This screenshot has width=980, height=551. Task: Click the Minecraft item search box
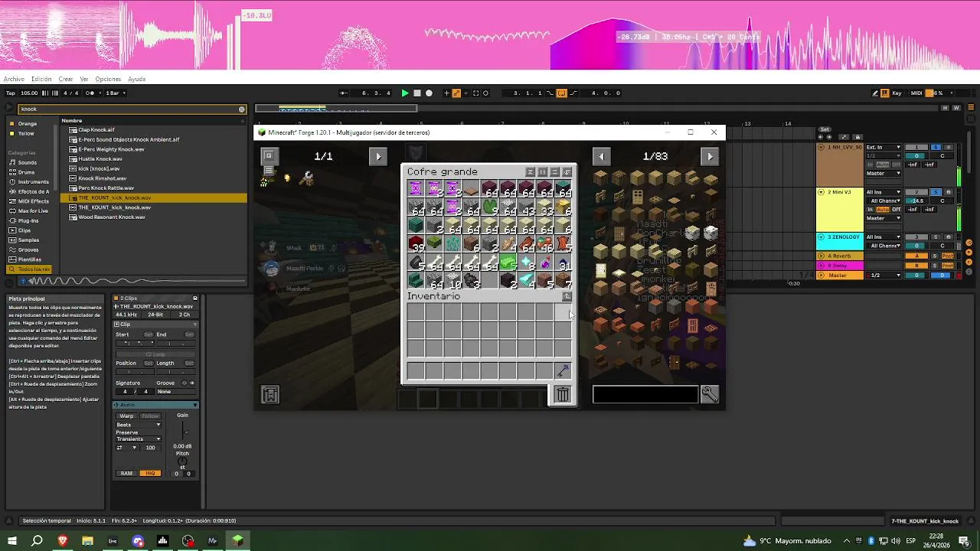tap(645, 395)
